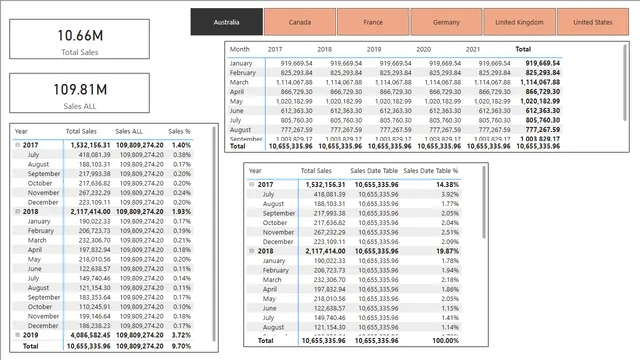The width and height of the screenshot is (640, 360).
Task: Click the Sales Date Table column header
Action: coord(374,171)
